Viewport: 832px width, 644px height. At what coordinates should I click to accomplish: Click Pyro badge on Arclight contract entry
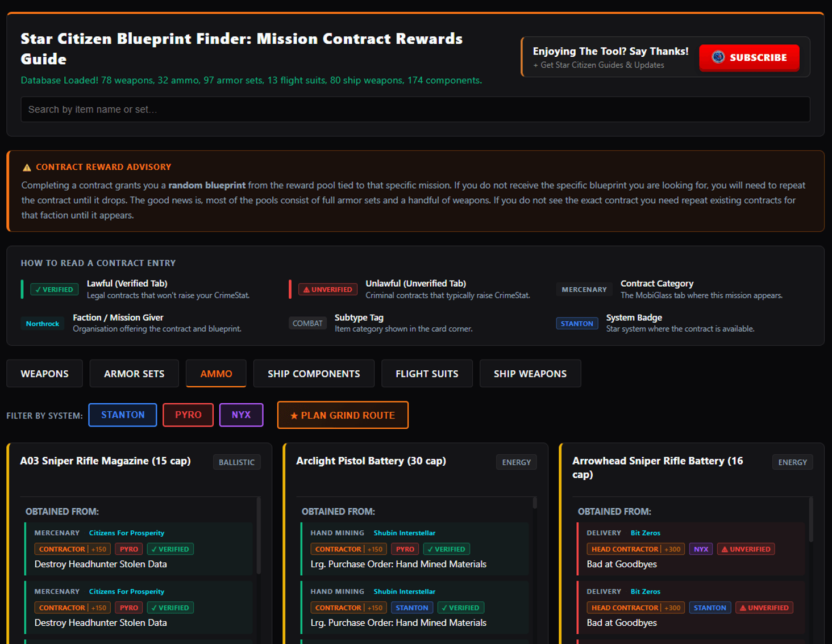(405, 549)
